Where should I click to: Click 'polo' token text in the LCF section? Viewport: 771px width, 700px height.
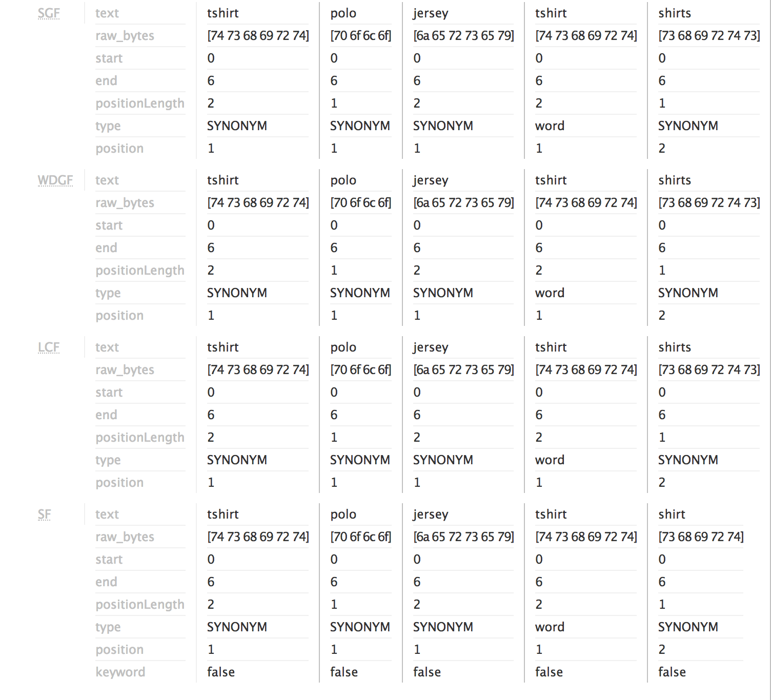point(343,347)
